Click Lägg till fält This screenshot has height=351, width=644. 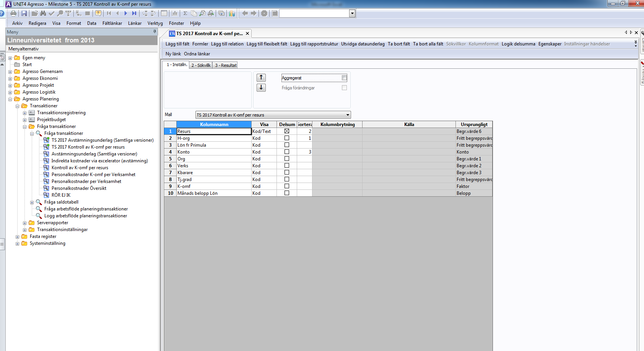[177, 44]
